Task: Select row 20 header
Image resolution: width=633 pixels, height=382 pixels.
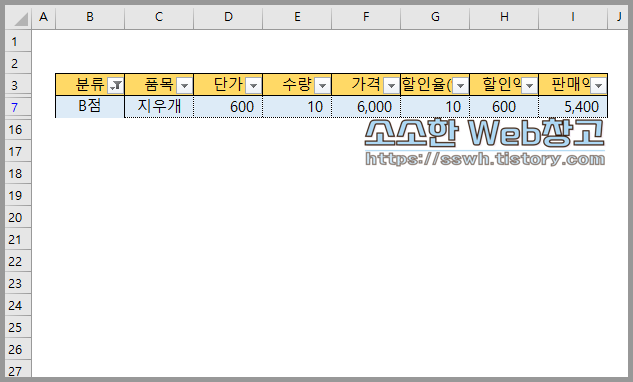Action: 18,217
